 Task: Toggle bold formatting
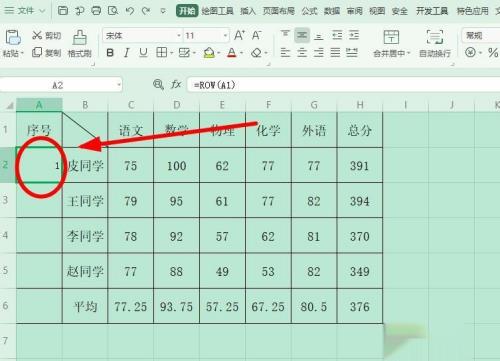[x=110, y=53]
